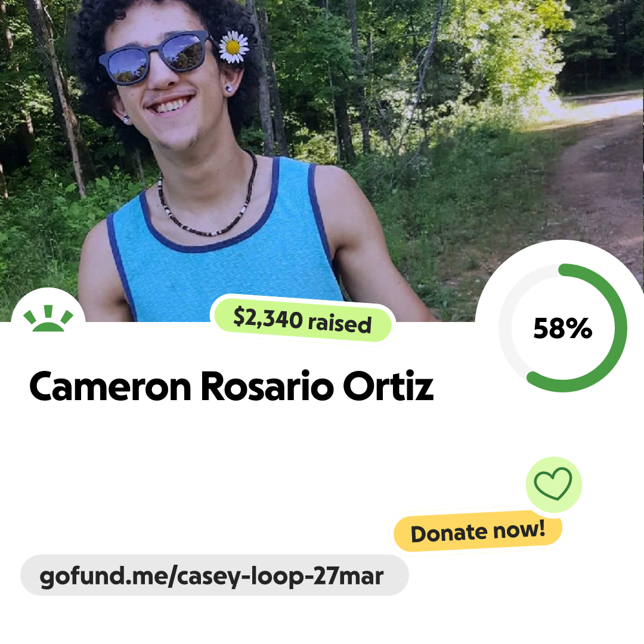
Task: Click the GoFundMe sunburst logo
Action: coord(48,318)
